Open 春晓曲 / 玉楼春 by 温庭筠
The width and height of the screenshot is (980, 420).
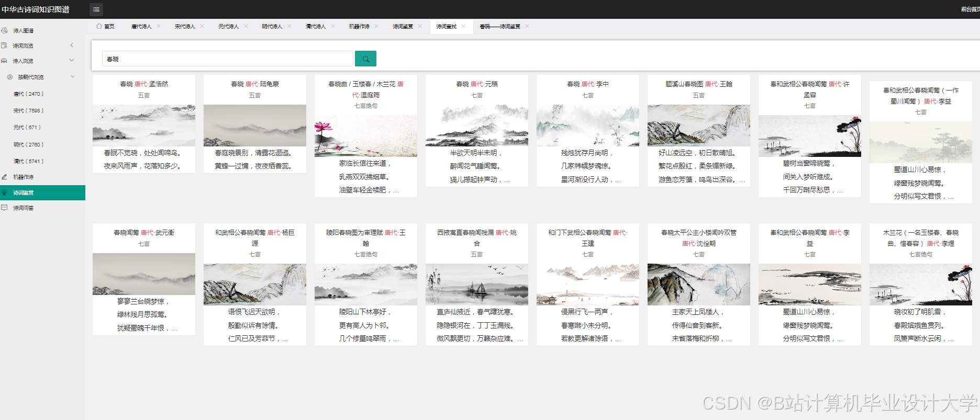tap(366, 89)
